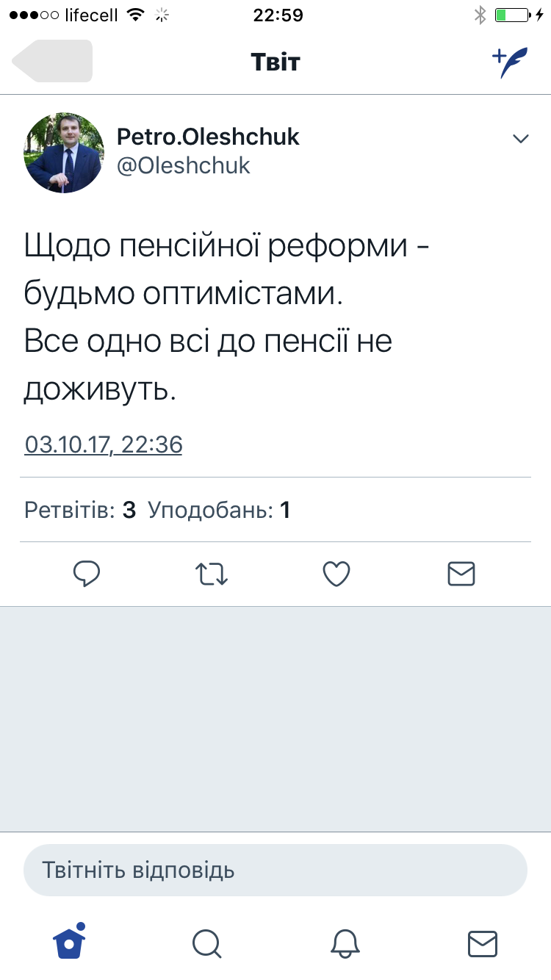Share tweet via direct message envelope icon
Screen dimensions: 551x980
tap(461, 574)
